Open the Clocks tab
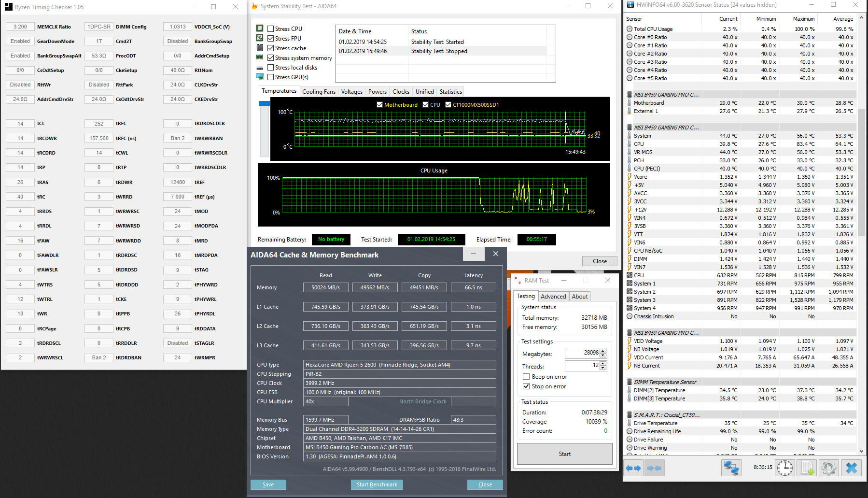This screenshot has height=498, width=868. coord(401,92)
